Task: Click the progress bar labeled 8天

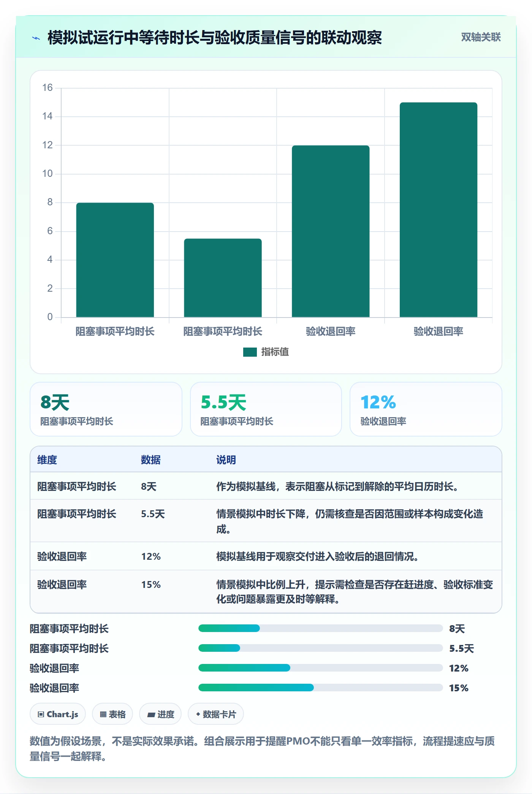Action: tap(320, 628)
